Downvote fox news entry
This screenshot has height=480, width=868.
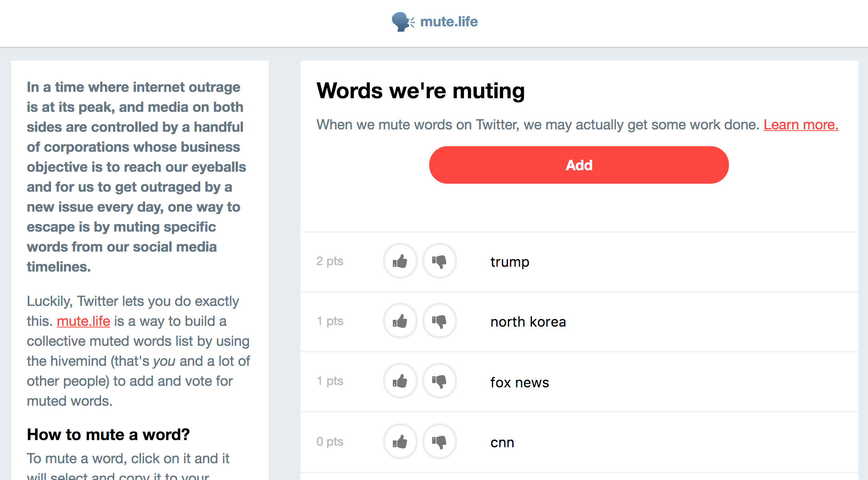click(x=439, y=381)
